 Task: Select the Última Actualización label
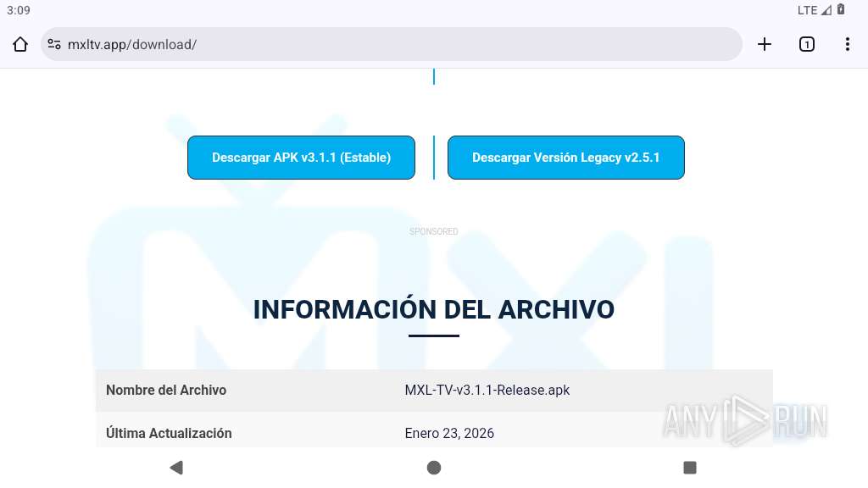point(169,433)
